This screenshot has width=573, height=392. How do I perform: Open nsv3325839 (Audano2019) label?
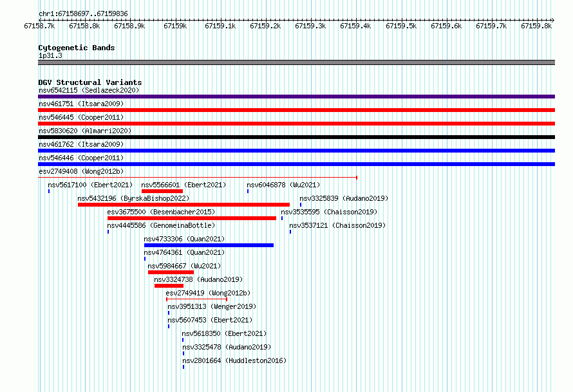(344, 198)
